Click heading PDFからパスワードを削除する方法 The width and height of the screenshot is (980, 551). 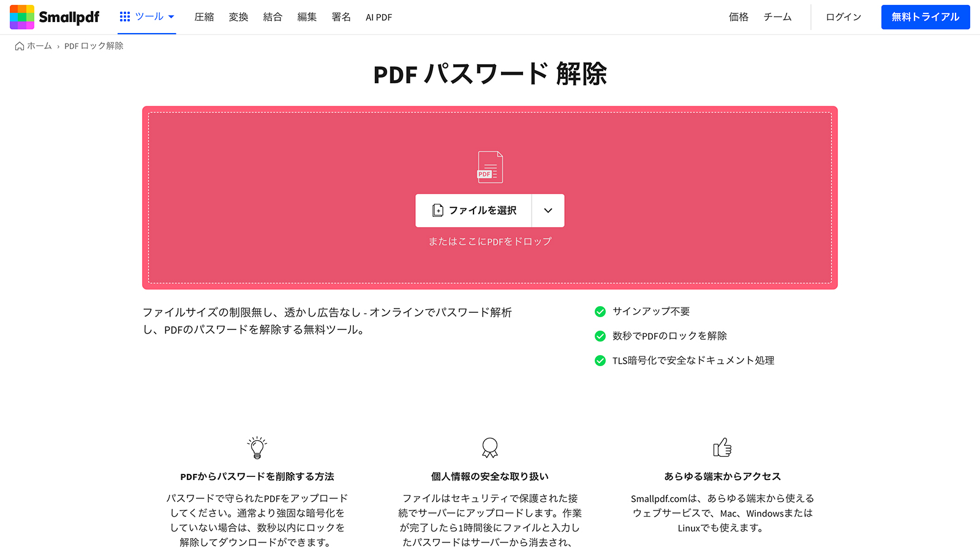click(257, 476)
